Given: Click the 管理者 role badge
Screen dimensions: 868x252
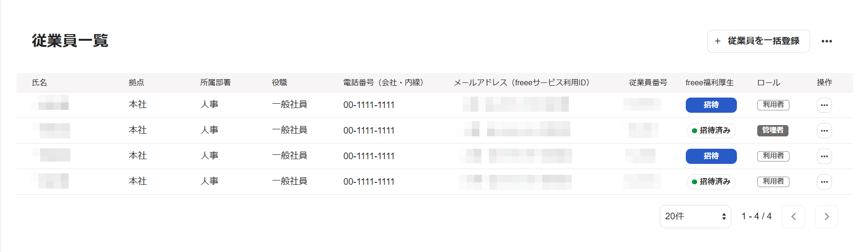Looking at the screenshot, I should [x=772, y=130].
